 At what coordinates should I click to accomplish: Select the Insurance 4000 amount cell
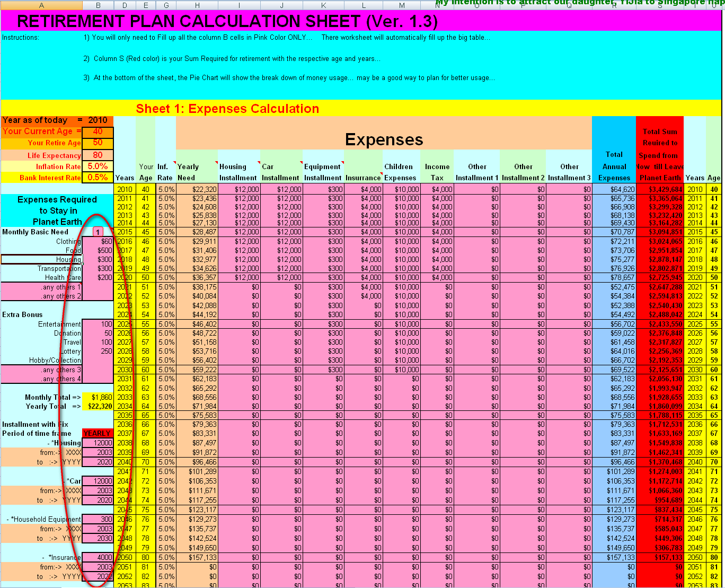pyautogui.click(x=98, y=557)
